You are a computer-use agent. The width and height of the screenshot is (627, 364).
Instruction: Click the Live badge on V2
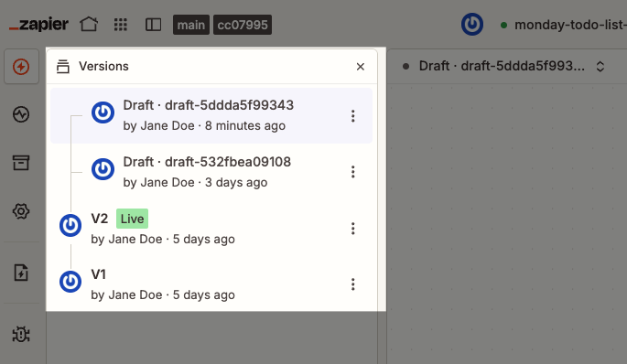click(133, 219)
